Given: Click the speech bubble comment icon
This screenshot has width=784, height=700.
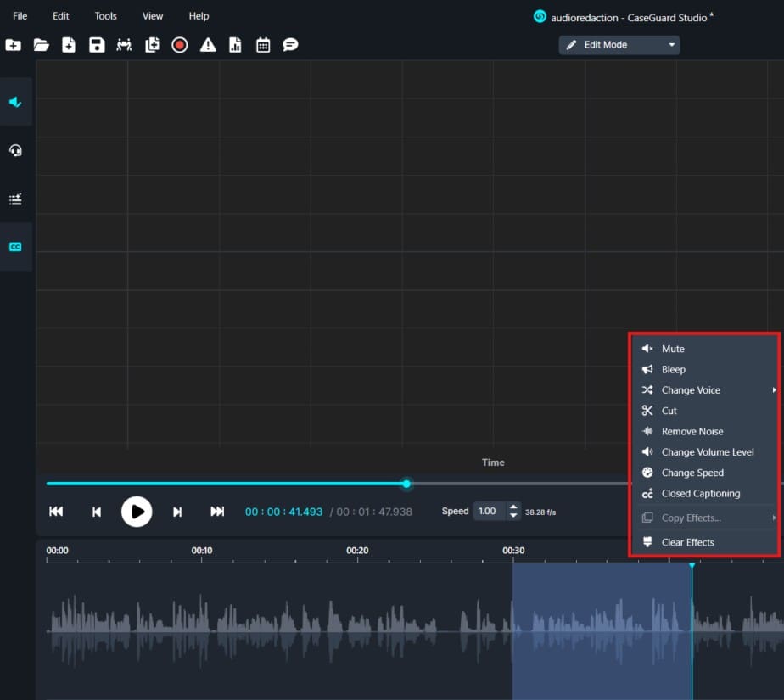Looking at the screenshot, I should pos(290,45).
